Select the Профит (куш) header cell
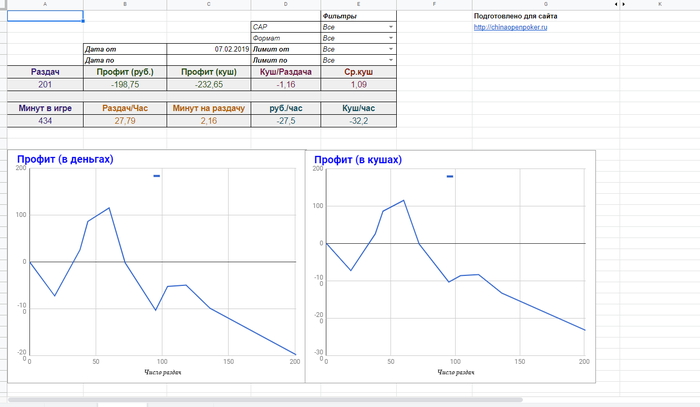 click(209, 72)
